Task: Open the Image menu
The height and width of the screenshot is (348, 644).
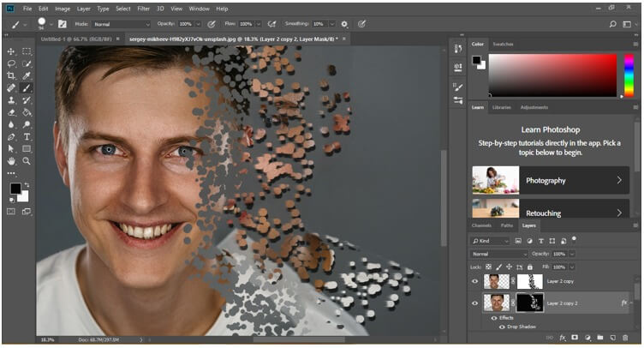Action: [x=63, y=9]
